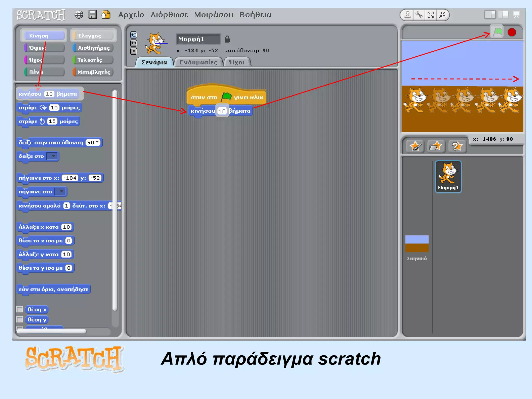Select the Πένα block category
This screenshot has width=532, height=399.
pyautogui.click(x=44, y=72)
